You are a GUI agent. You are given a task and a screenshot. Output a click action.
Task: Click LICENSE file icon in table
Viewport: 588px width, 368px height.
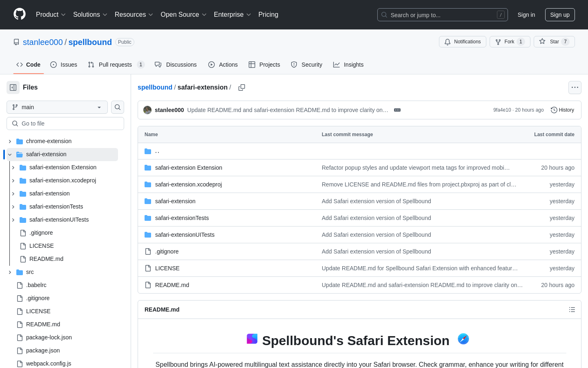(x=148, y=268)
